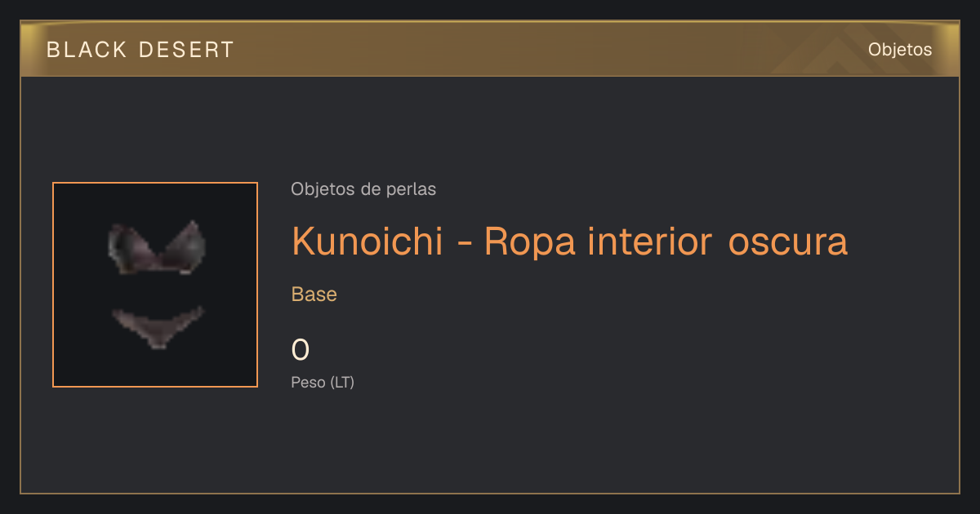Open the Objetos de perlas category
Viewport: 980px width, 514px height.
[x=363, y=189]
